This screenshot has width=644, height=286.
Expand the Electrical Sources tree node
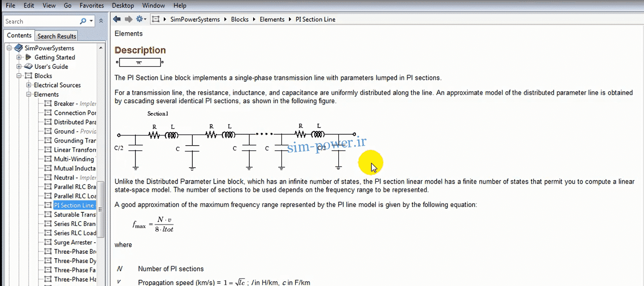pyautogui.click(x=29, y=85)
